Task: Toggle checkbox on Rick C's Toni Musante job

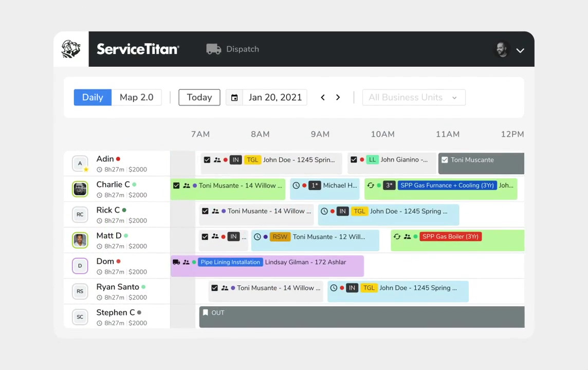Action: click(205, 211)
